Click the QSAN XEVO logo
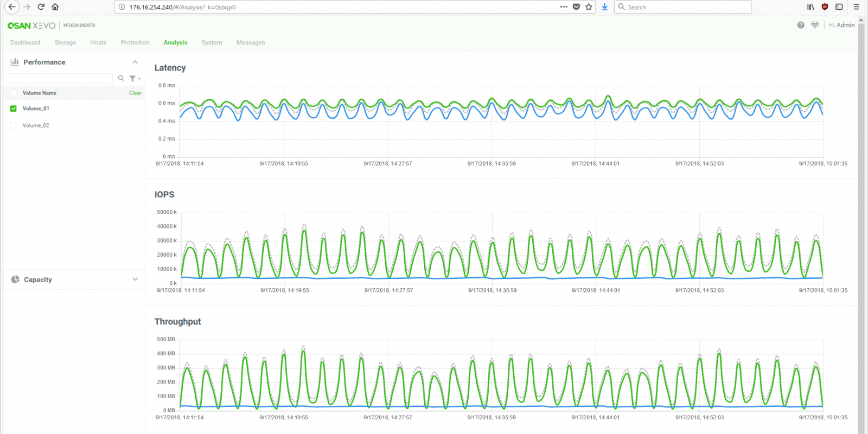Image resolution: width=868 pixels, height=434 pixels. click(x=31, y=25)
